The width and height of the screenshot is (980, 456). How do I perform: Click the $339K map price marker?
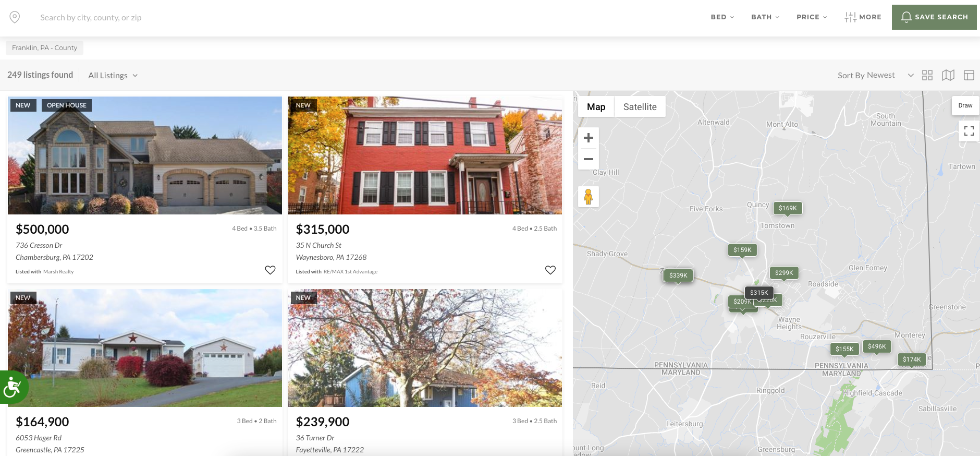point(678,275)
